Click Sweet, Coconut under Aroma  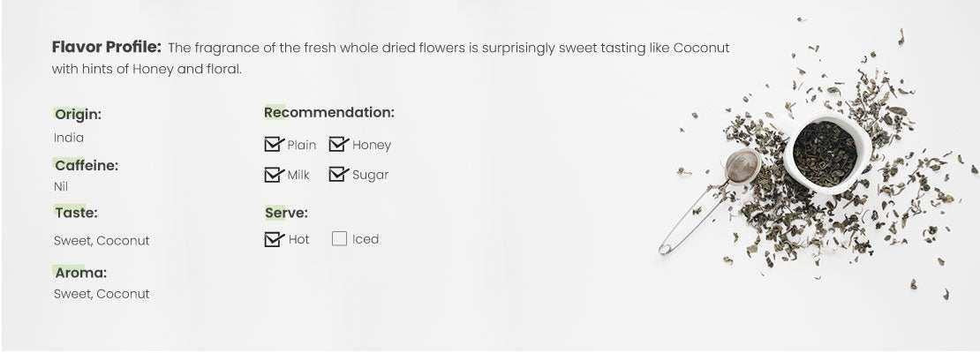tap(102, 294)
